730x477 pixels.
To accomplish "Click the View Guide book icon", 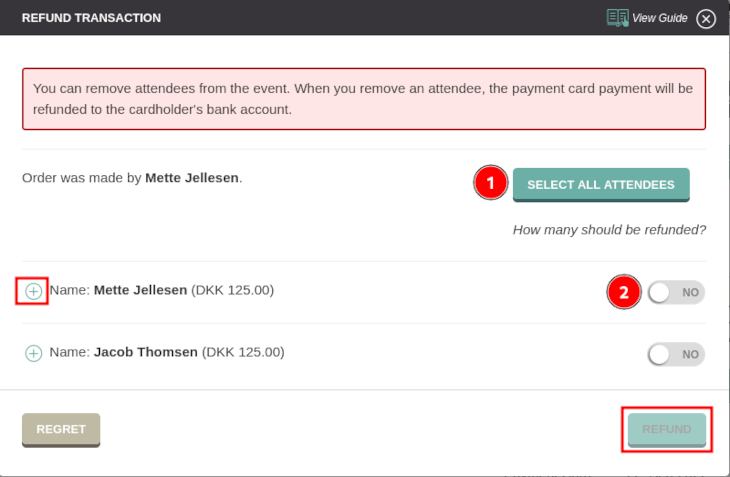I will click(617, 18).
